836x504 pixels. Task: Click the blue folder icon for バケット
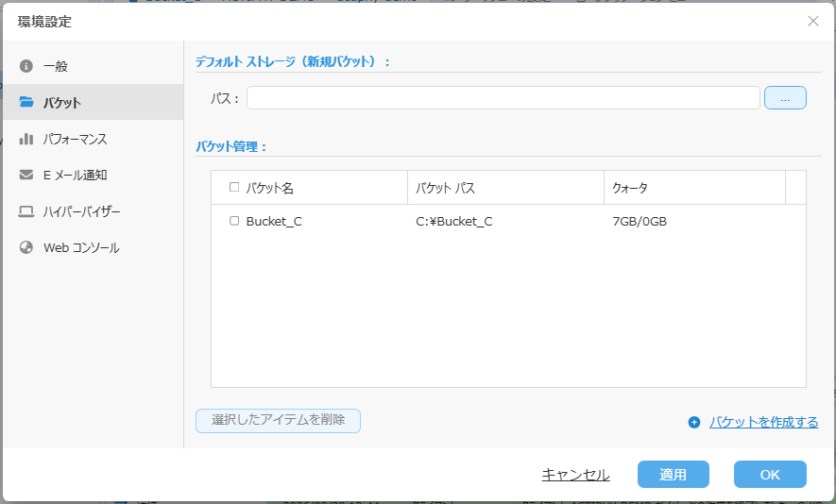pos(26,102)
